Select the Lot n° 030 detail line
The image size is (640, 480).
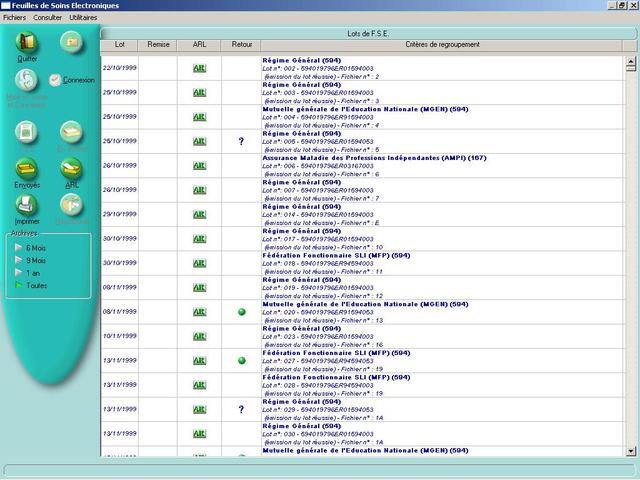318,434
